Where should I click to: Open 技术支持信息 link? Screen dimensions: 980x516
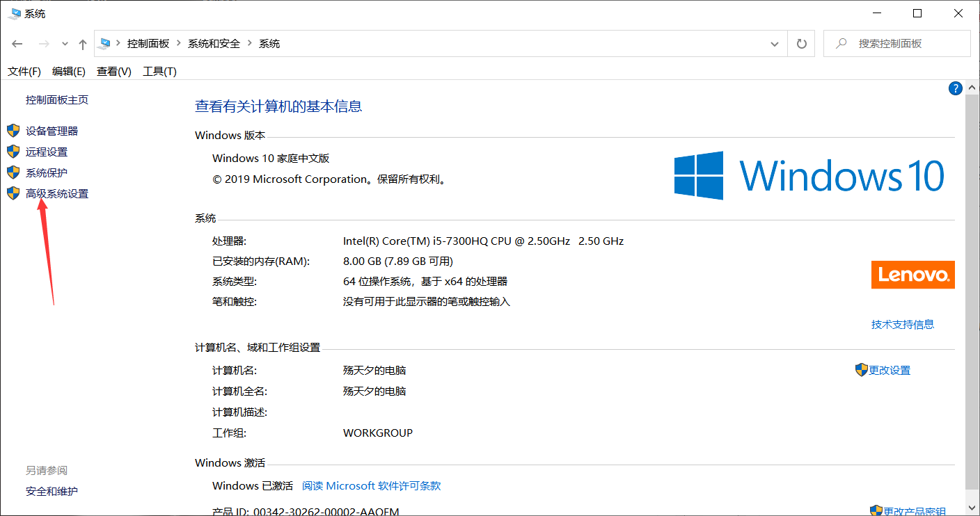pyautogui.click(x=903, y=324)
